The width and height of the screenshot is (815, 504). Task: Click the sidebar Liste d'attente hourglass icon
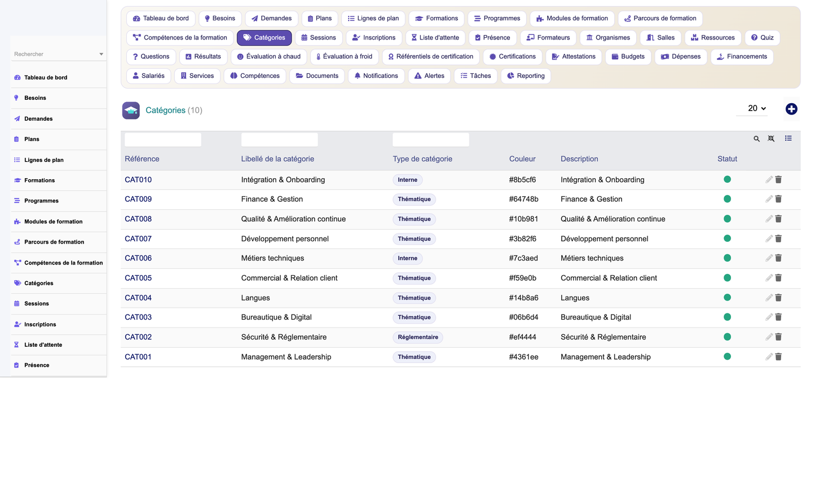(16, 344)
